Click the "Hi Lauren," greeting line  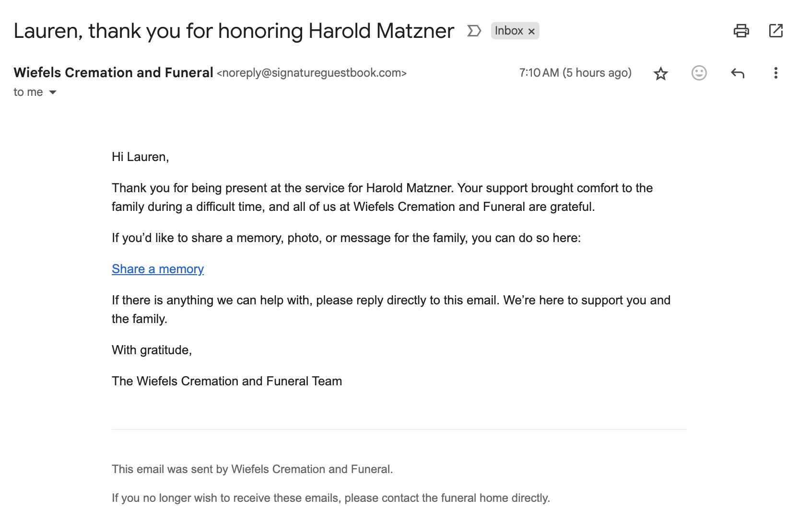click(140, 157)
